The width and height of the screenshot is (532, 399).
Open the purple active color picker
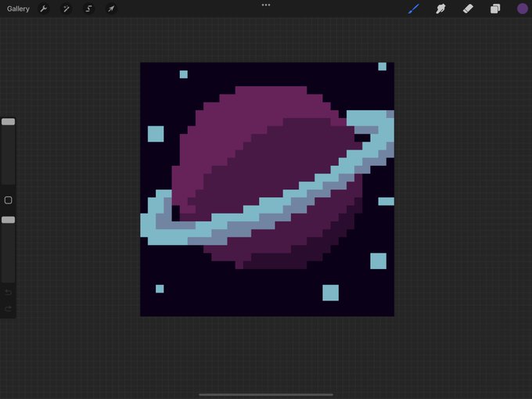[522, 9]
